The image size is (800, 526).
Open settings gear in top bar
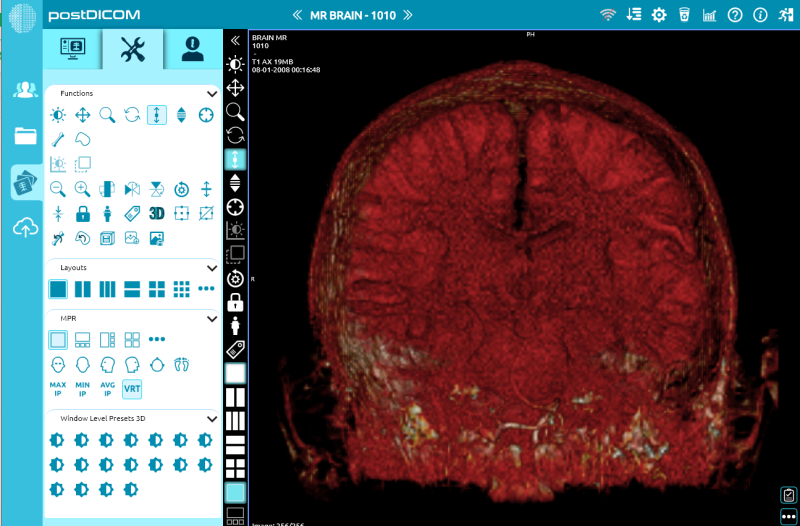click(x=659, y=15)
